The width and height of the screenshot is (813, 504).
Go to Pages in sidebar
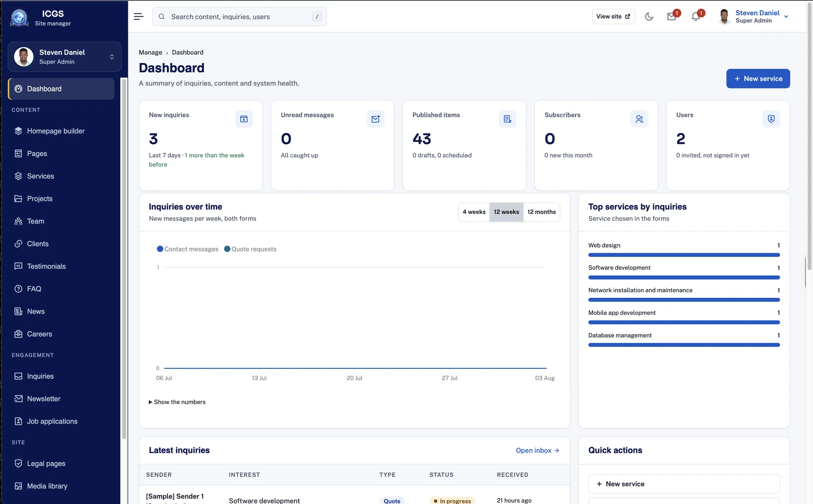pos(61,153)
